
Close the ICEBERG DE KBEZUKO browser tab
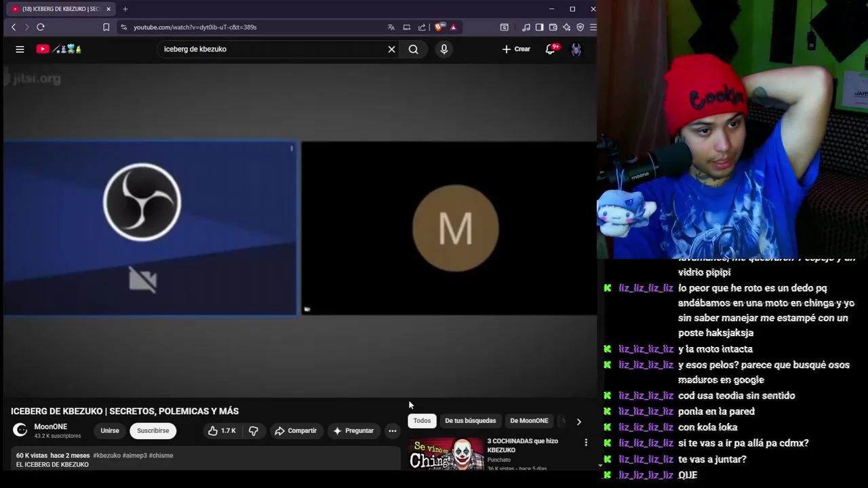(108, 9)
